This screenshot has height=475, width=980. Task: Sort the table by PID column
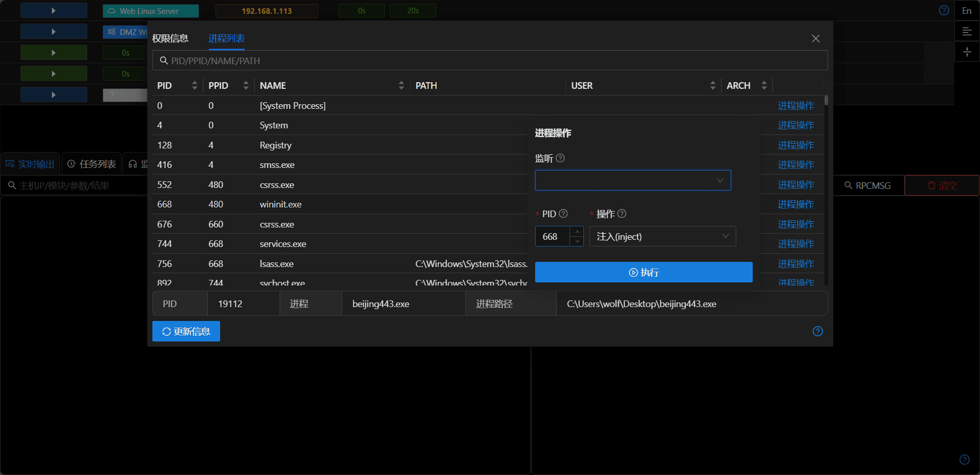[194, 85]
